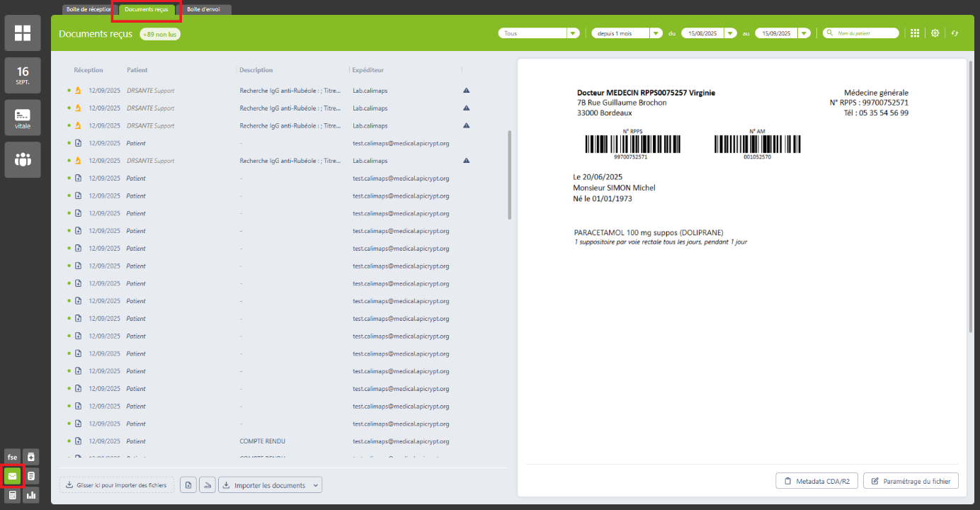Click the calculator icon in bottom sidebar
980x510 pixels.
12,495
